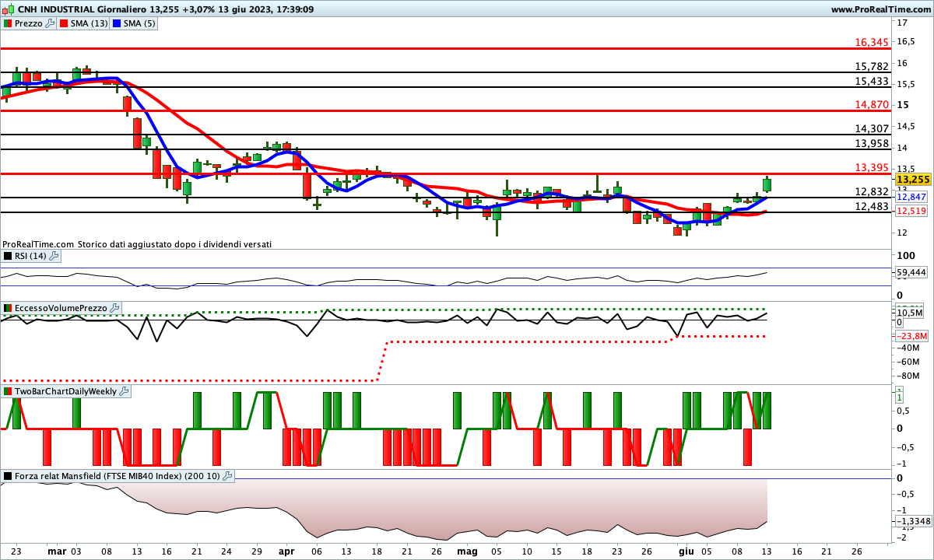Select the red SMA (13) color square
The height and width of the screenshot is (560, 934).
point(63,23)
